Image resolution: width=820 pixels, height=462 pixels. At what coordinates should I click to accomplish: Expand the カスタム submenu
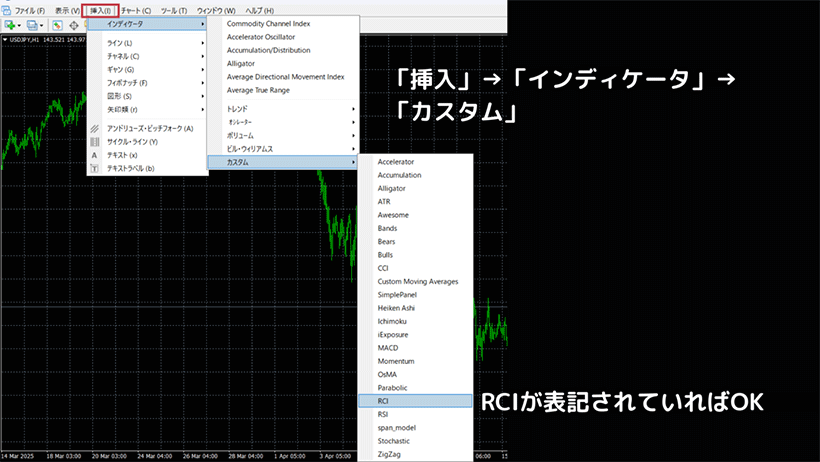coord(283,162)
